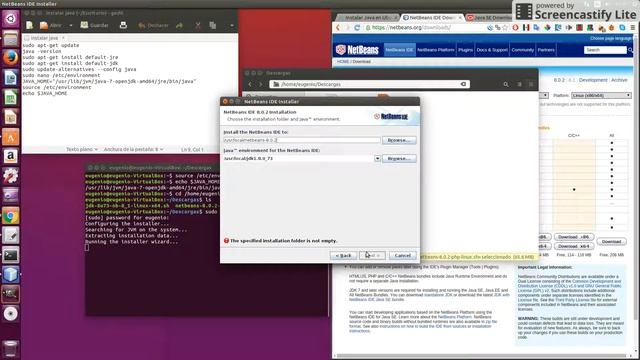The image size is (640, 360).
Task: Open LibreOffice Impress from launcher
Action: pyautogui.click(x=11, y=117)
